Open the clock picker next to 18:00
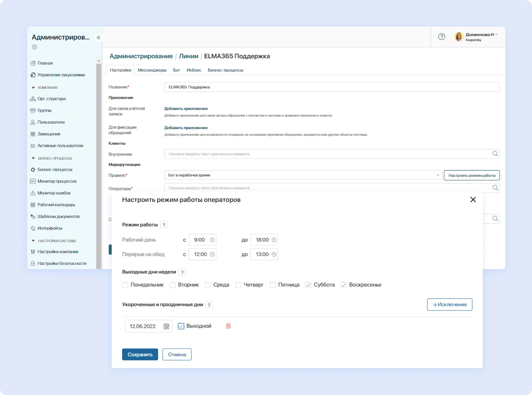This screenshot has width=532, height=395. point(274,240)
